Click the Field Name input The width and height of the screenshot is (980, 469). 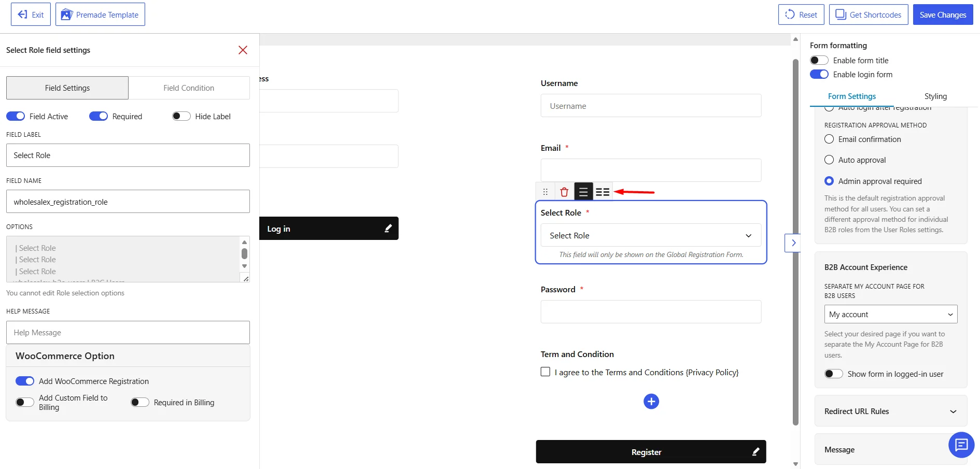coord(128,201)
